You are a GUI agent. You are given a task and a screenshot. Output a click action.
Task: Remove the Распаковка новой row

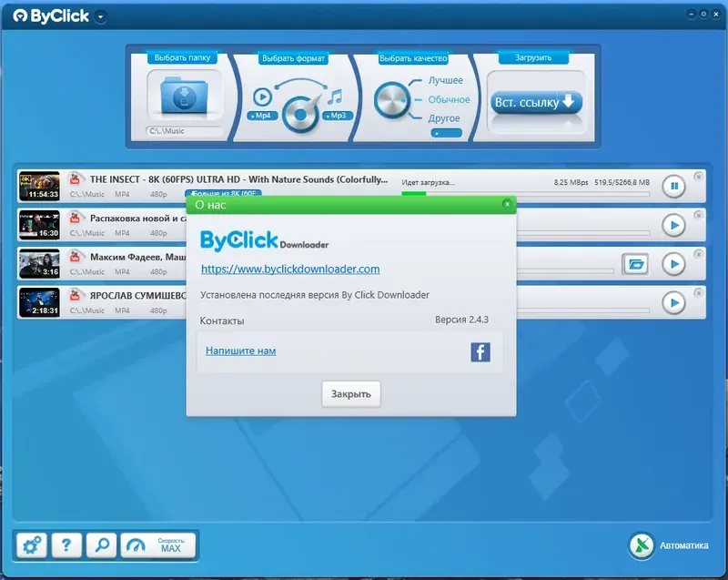pyautogui.click(x=698, y=216)
